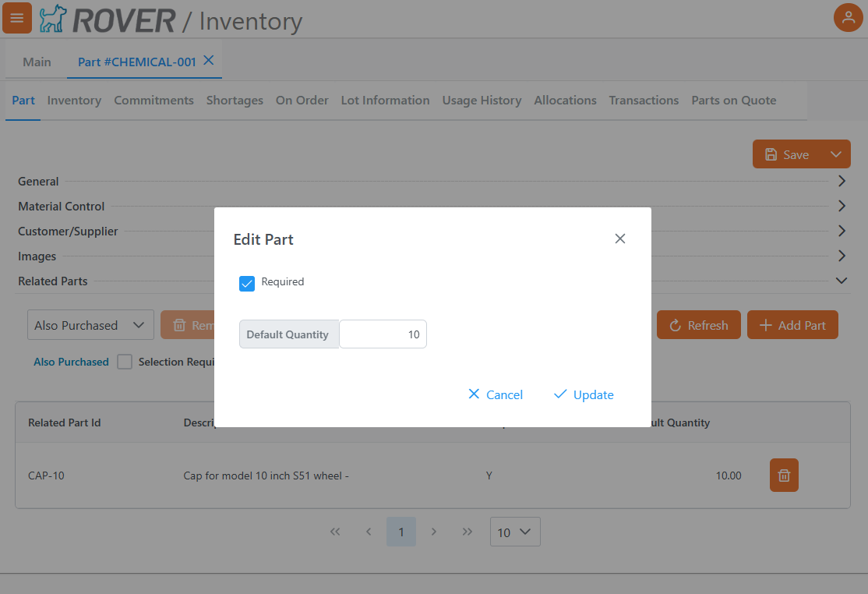Open the navigation hamburger menu
Image resolution: width=868 pixels, height=594 pixels.
tap(17, 17)
